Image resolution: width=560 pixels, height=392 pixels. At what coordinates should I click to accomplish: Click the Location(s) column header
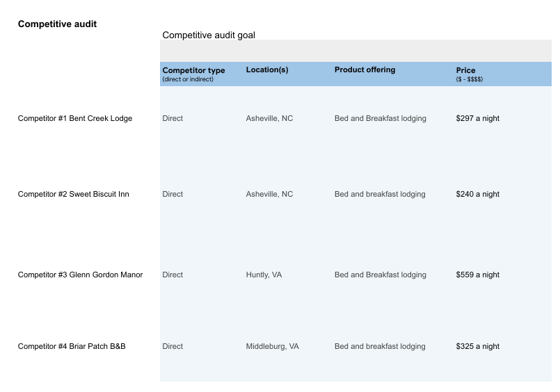click(x=267, y=70)
